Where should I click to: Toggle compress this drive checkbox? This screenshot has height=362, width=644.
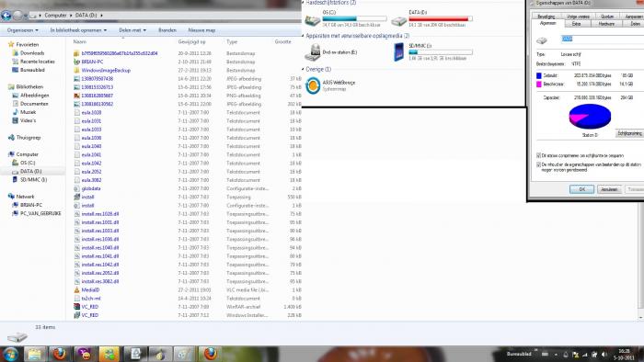pyautogui.click(x=538, y=156)
